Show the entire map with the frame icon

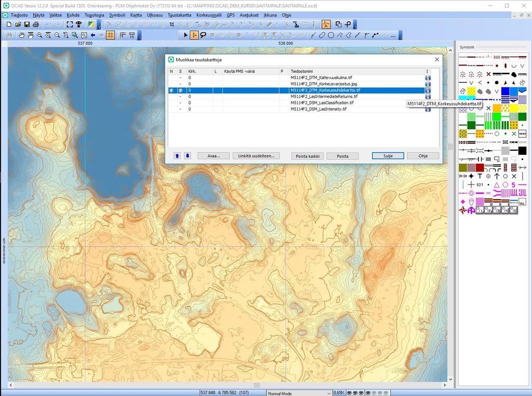point(70,24)
